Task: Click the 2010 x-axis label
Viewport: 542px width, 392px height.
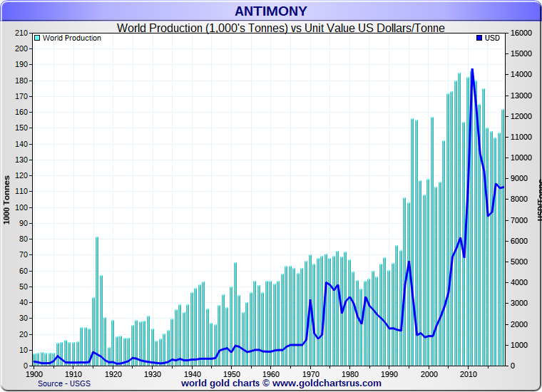Action: [469, 374]
